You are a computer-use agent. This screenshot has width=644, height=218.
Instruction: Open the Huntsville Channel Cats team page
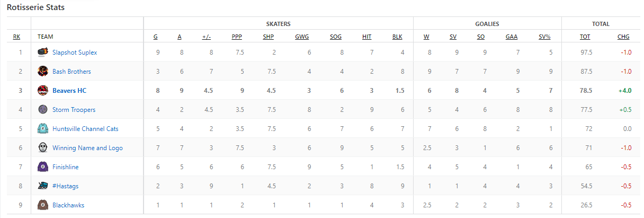pyautogui.click(x=85, y=129)
